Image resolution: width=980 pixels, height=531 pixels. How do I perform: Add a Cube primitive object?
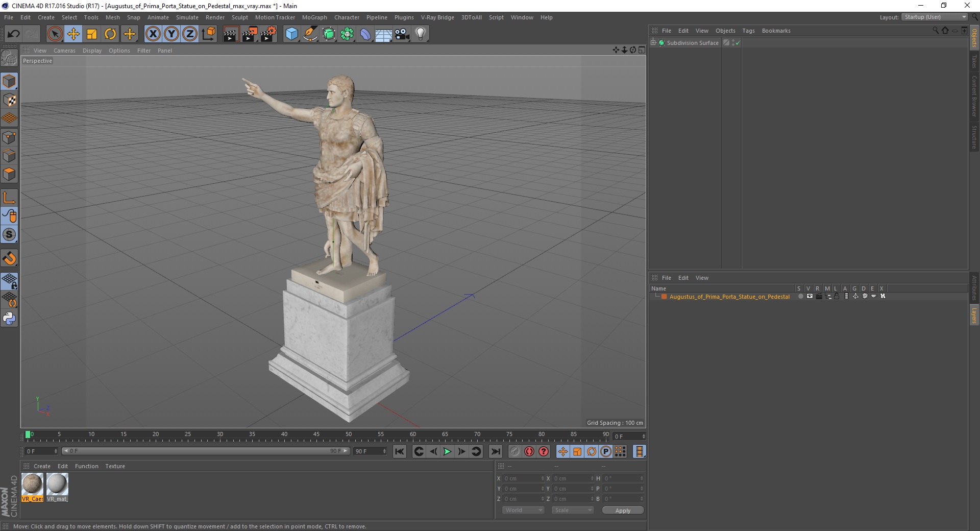(x=291, y=34)
